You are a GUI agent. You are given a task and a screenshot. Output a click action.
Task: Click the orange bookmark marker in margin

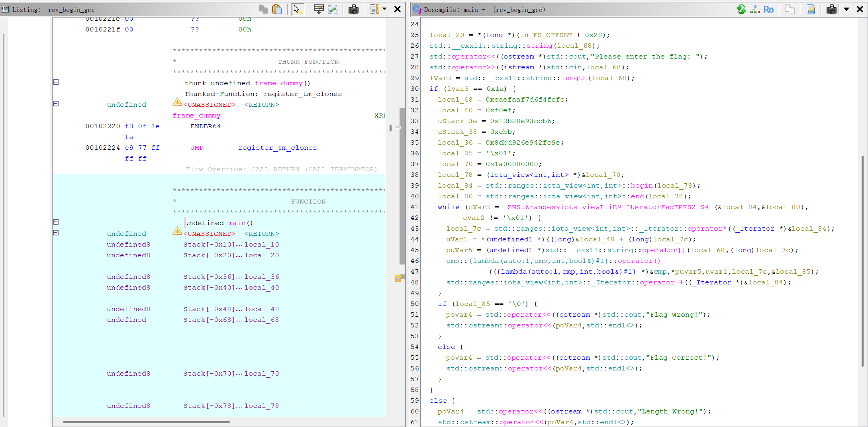pos(398,278)
